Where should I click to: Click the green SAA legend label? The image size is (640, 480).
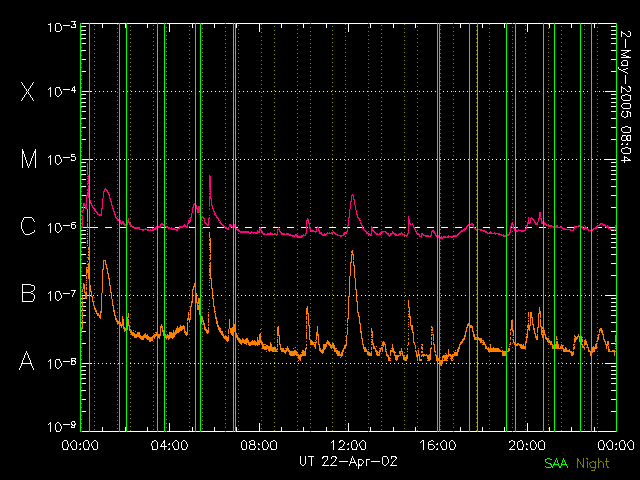(556, 463)
